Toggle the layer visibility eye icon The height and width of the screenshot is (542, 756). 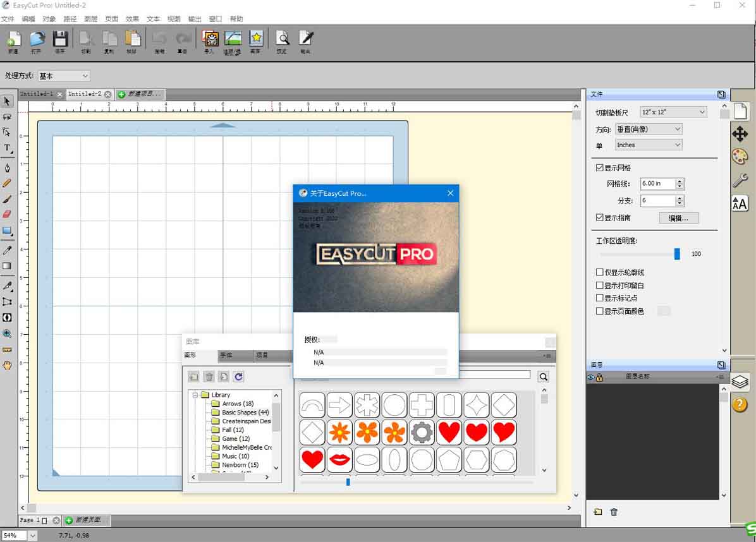(590, 377)
